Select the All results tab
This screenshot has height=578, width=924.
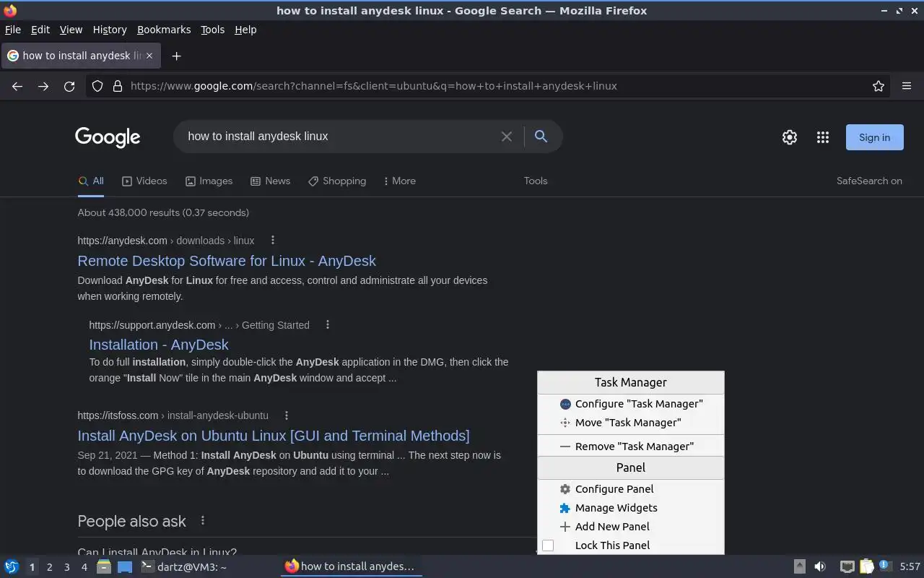(91, 181)
